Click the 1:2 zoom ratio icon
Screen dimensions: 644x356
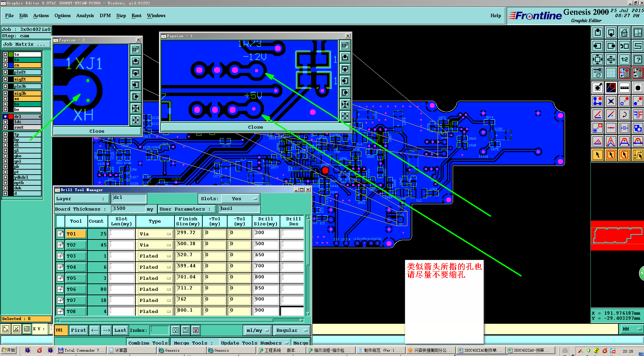(x=624, y=59)
